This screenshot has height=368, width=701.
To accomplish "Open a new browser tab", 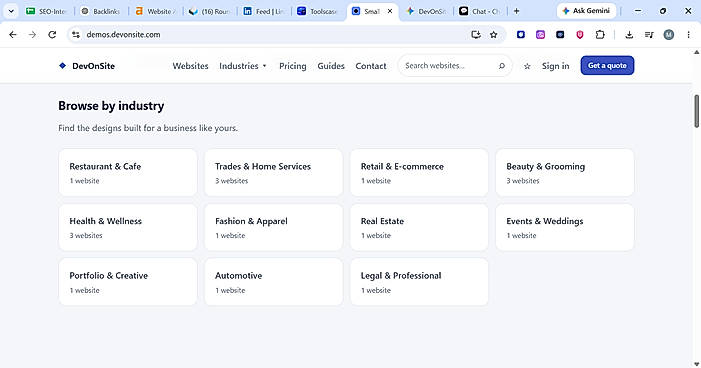I will (516, 11).
